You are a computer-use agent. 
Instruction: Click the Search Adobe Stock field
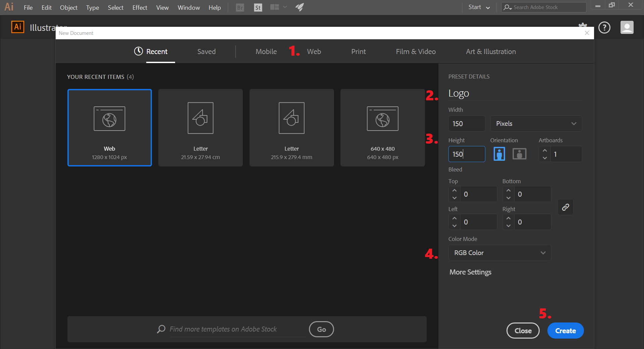543,7
